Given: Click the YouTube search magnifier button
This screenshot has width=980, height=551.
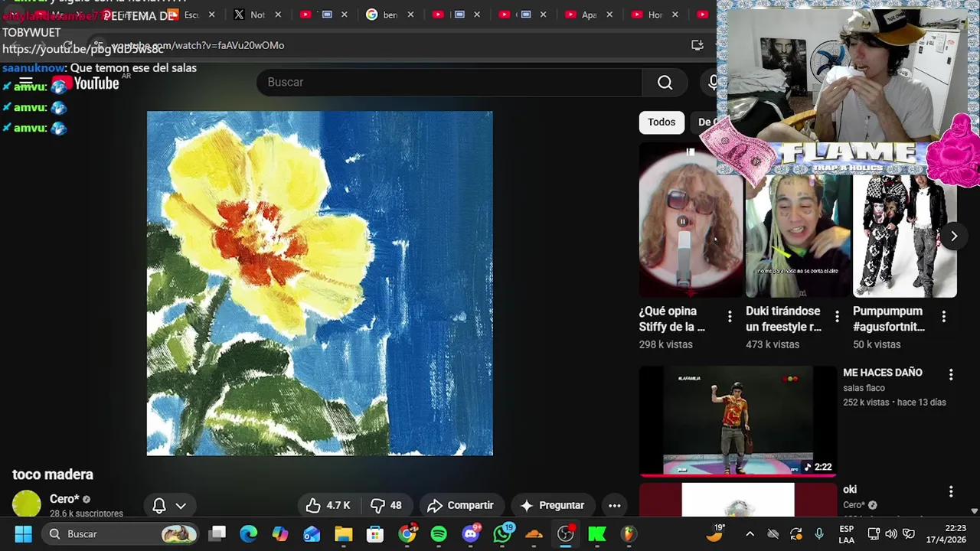Looking at the screenshot, I should pos(665,82).
